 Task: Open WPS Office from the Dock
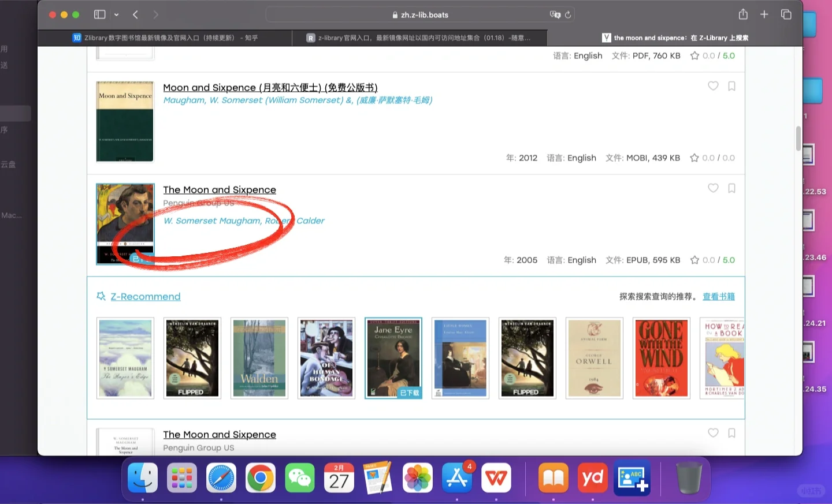click(496, 478)
